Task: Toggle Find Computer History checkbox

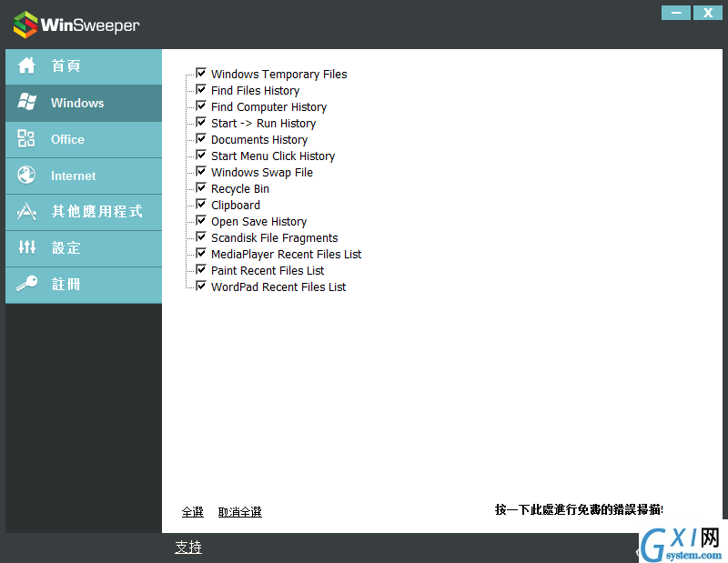Action: tap(201, 106)
